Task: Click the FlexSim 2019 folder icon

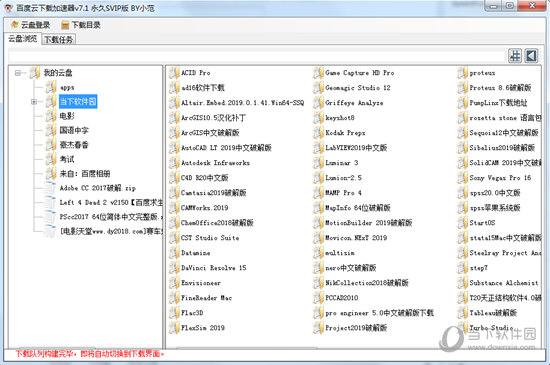Action: 174,327
